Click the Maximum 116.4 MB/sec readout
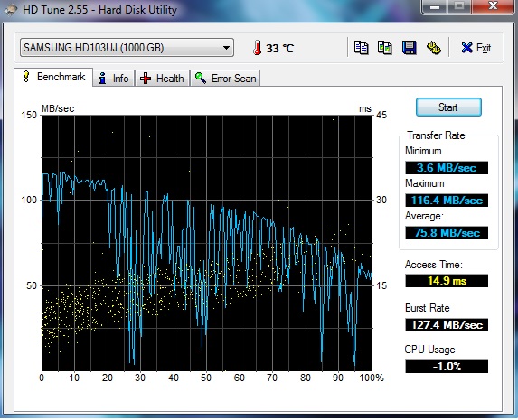 pos(447,201)
